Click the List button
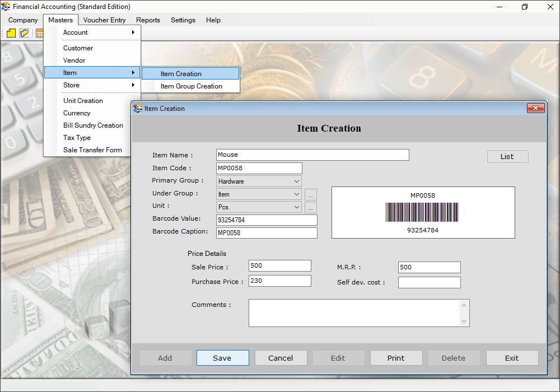This screenshot has height=392, width=560. (507, 156)
